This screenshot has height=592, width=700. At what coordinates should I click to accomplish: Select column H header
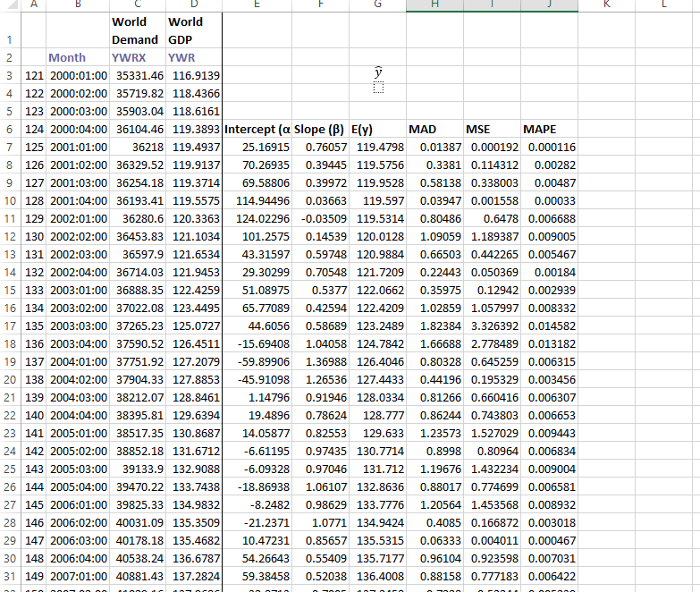(x=434, y=4)
